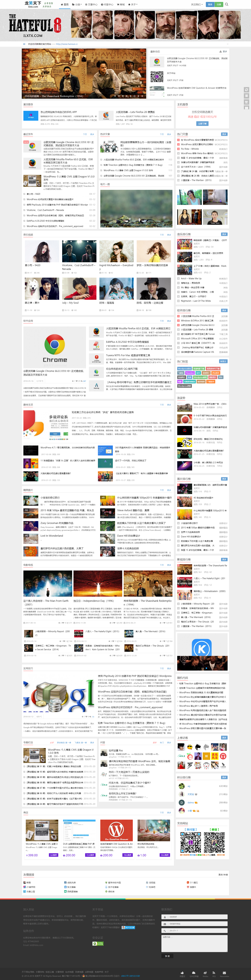Image resolution: width=251 pixels, height=980 pixels.
Task: Open the bird photo in 每天一图
Action: (x=136, y=208)
